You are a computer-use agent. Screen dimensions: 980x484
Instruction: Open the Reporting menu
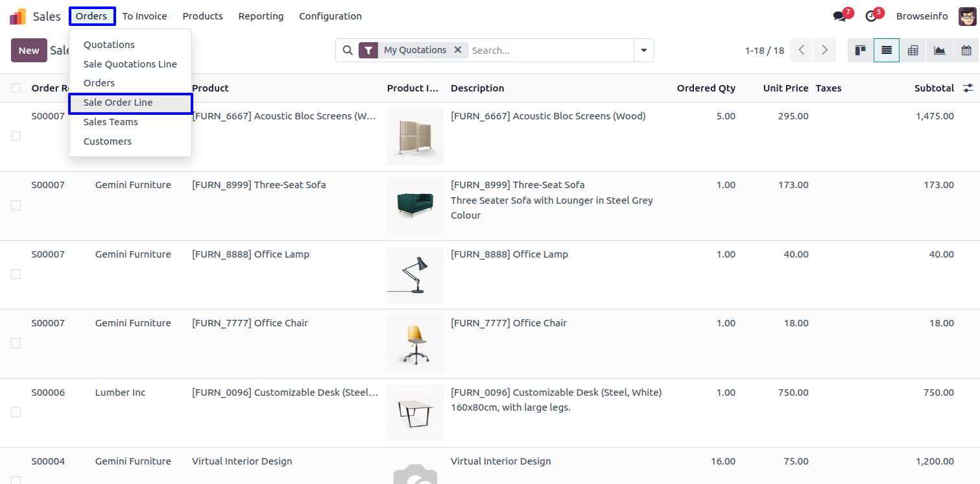tap(261, 16)
